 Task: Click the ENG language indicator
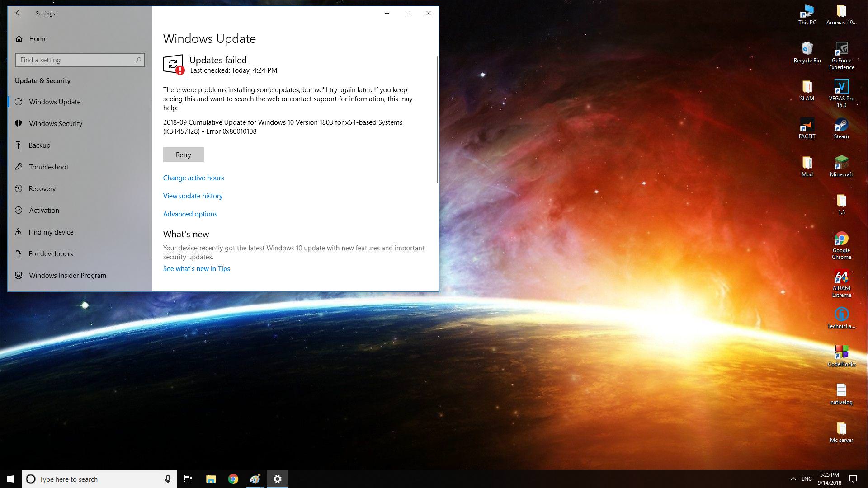[807, 479]
